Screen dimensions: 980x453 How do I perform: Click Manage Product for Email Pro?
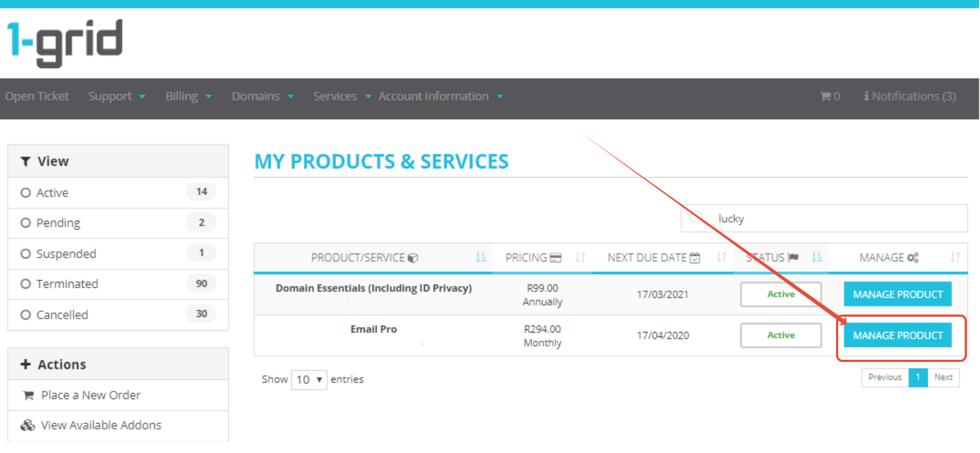[x=898, y=335]
